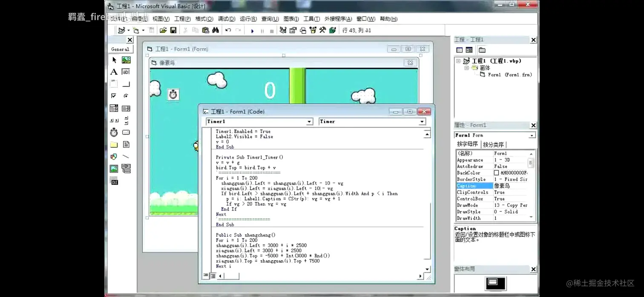
Task: Click the General tab in the toolbox
Action: tap(120, 49)
